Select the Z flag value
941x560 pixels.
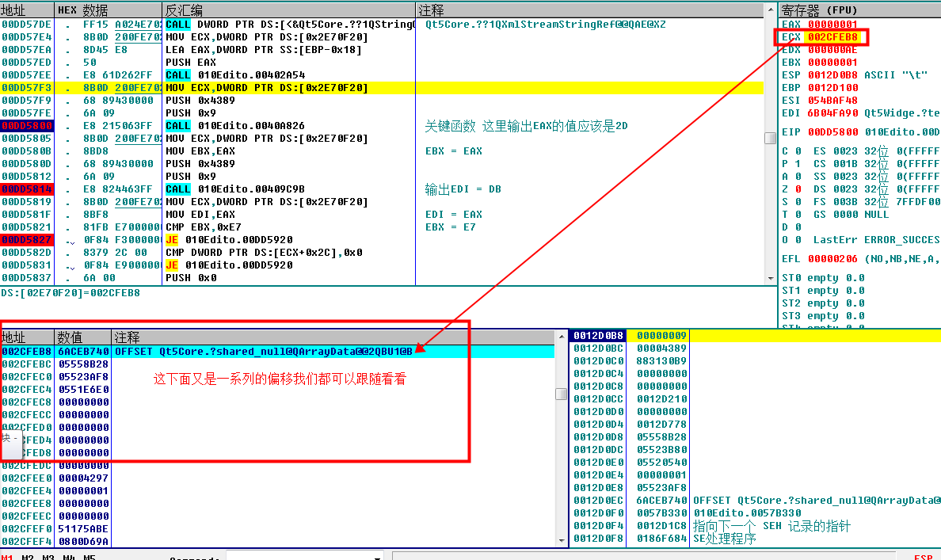[798, 189]
